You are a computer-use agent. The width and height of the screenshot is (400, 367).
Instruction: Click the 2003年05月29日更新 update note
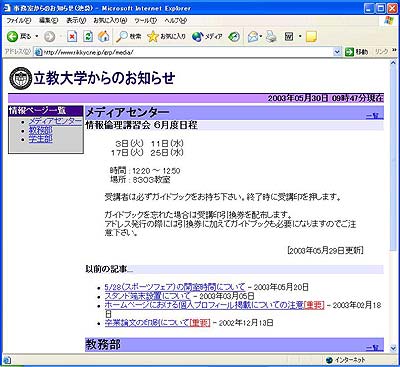(325, 250)
